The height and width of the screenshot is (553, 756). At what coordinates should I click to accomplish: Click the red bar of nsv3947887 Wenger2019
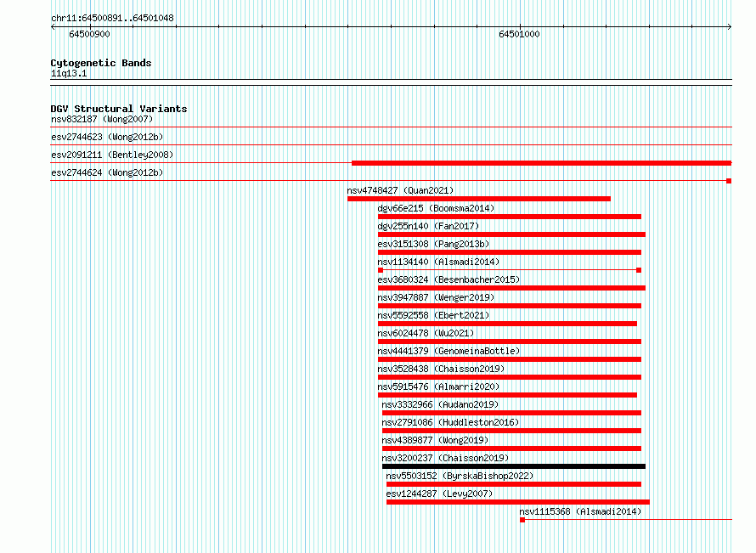[x=510, y=306]
